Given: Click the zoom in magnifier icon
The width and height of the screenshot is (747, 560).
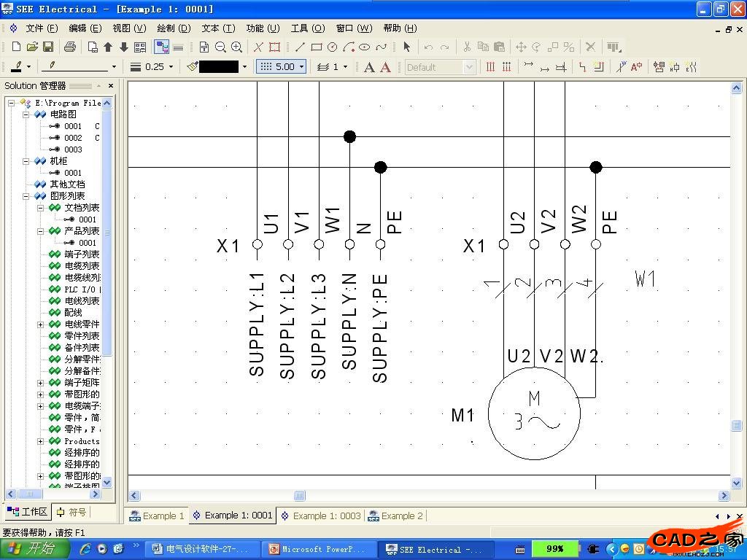Looking at the screenshot, I should pyautogui.click(x=236, y=47).
